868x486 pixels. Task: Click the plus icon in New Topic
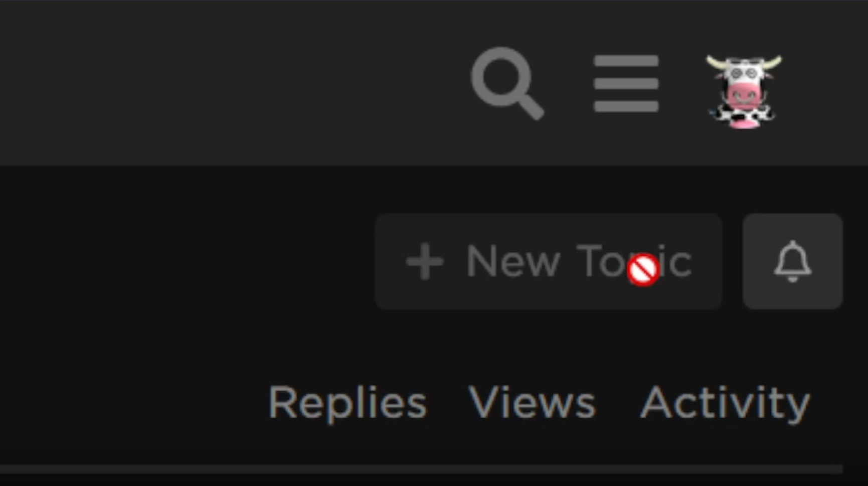point(425,261)
